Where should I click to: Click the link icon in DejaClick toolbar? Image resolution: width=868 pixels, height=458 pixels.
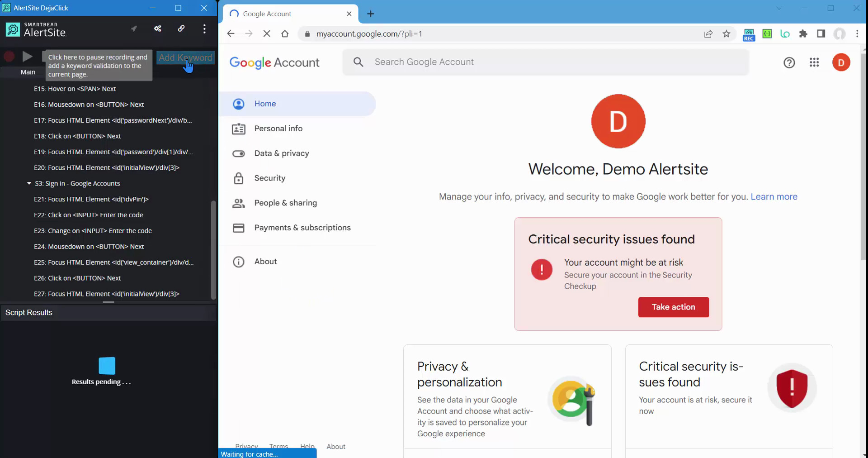181,28
